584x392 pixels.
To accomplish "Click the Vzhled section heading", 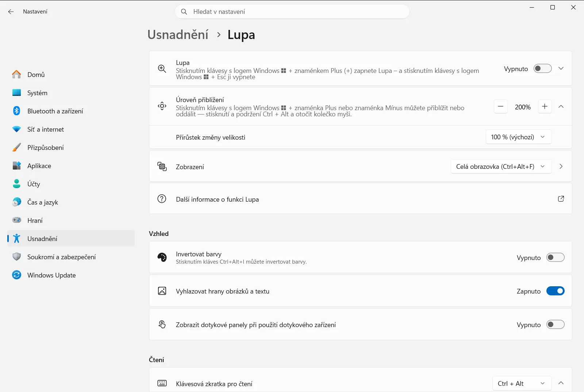I will [x=159, y=234].
